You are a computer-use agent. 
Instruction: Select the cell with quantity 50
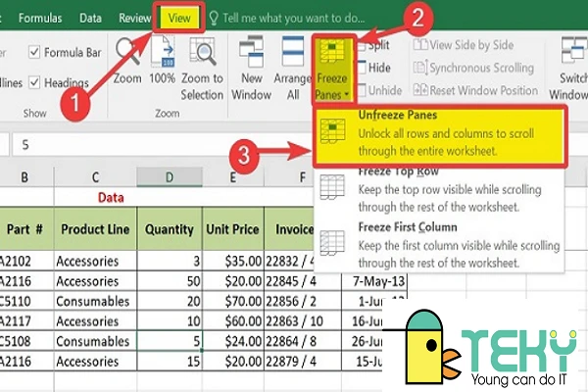pyautogui.click(x=170, y=281)
